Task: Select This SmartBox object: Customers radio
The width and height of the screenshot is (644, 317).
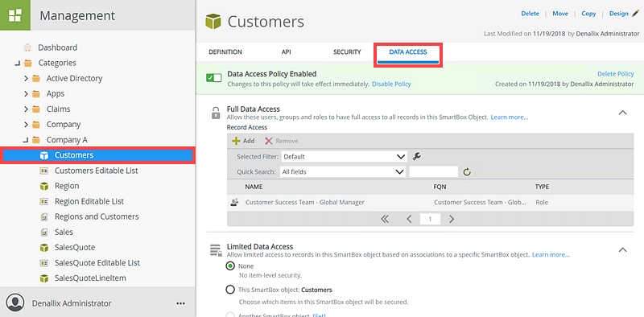Action: click(x=230, y=290)
